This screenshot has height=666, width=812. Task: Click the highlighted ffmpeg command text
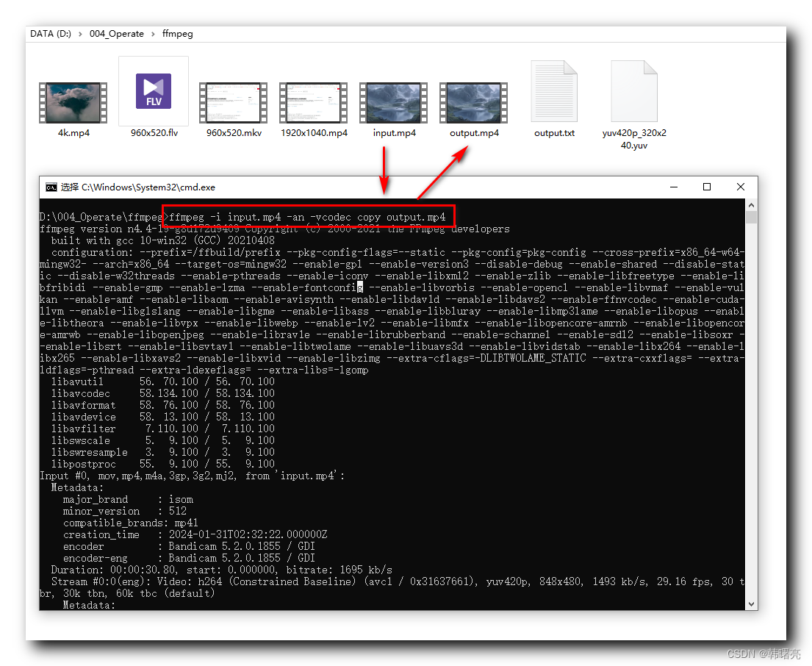pyautogui.click(x=309, y=216)
